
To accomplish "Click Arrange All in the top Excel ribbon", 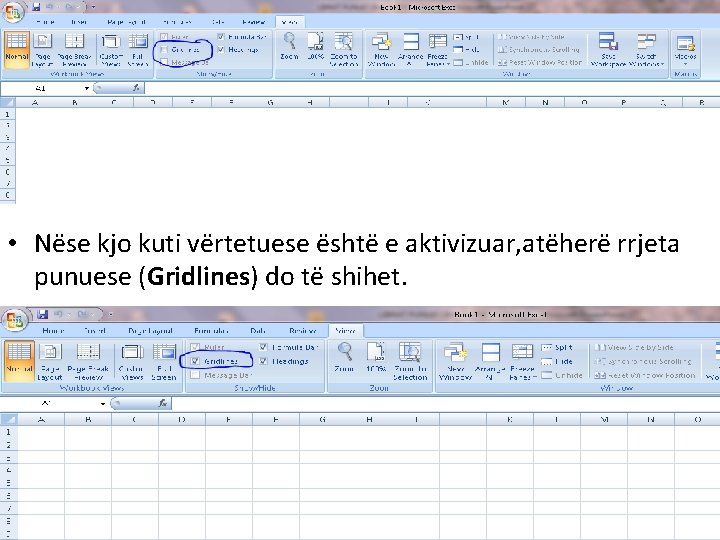I will [x=411, y=50].
